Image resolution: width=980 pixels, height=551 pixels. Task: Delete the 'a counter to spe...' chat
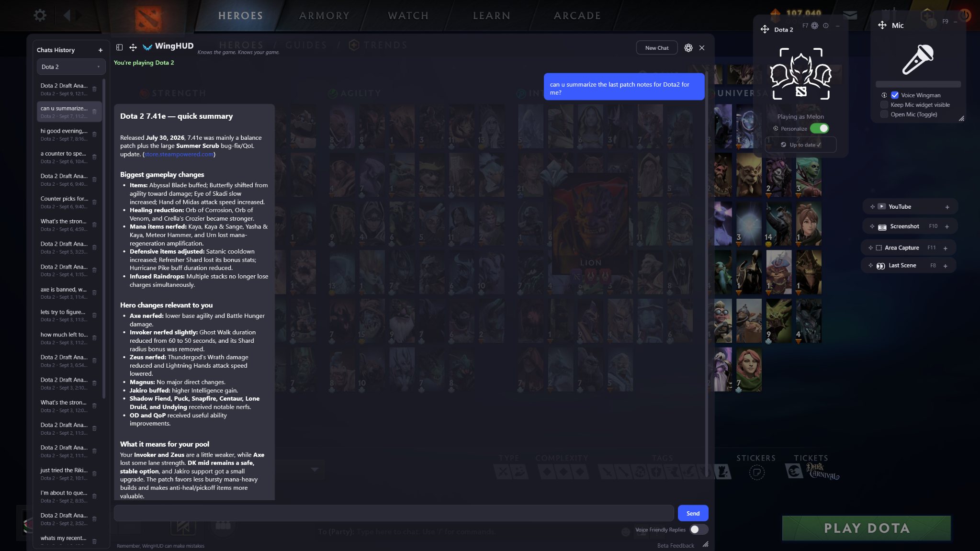(94, 157)
